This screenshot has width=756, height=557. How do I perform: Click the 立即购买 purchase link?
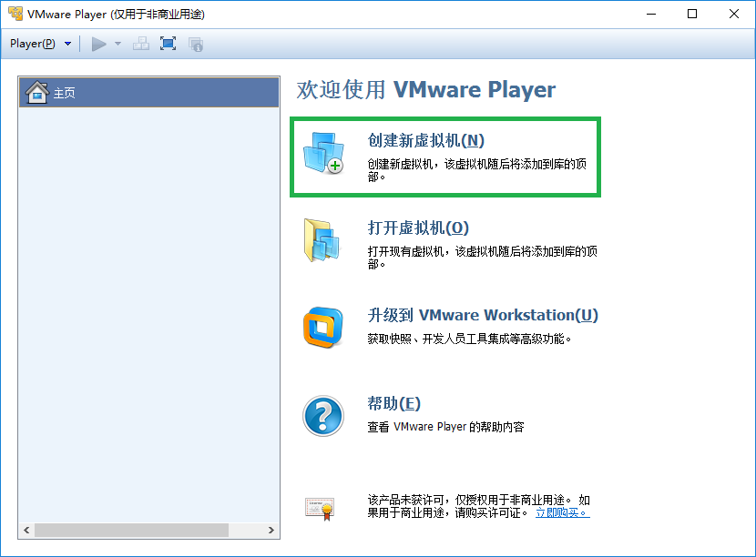tap(563, 512)
